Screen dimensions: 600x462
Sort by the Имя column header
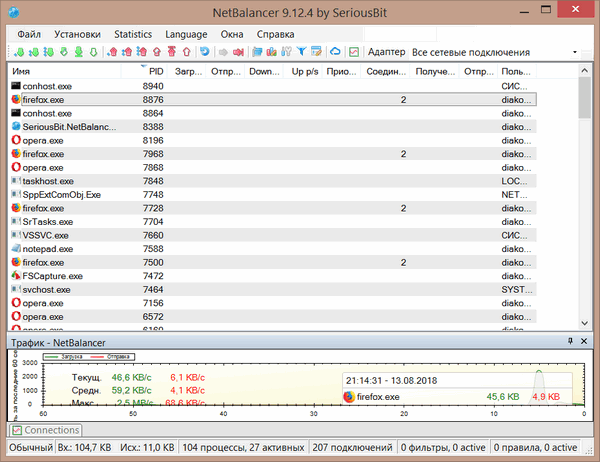(x=65, y=71)
